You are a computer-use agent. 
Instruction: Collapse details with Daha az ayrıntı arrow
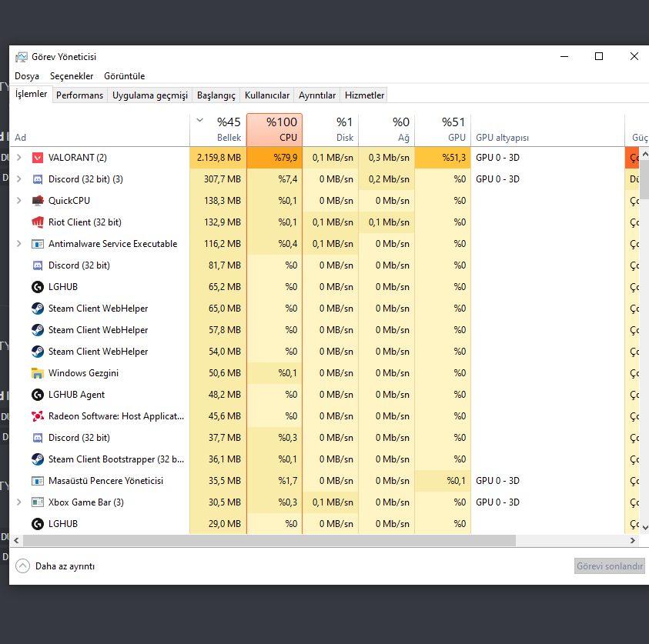[x=23, y=566]
